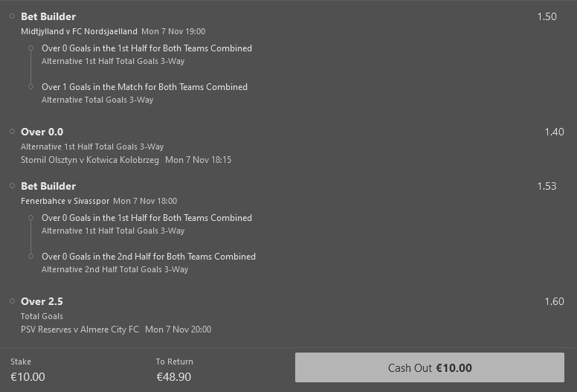Click circle next to Over 0 Goals in 2nd Half
Image resolution: width=577 pixels, height=392 pixels.
pos(30,257)
